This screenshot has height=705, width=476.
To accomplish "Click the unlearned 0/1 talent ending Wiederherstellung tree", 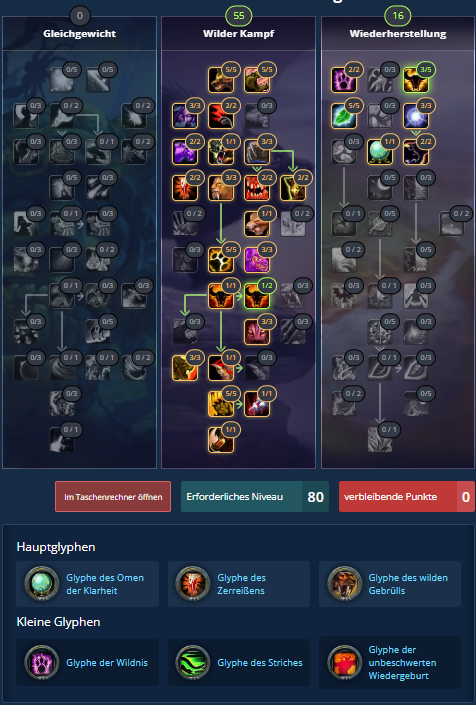I will point(379,439).
